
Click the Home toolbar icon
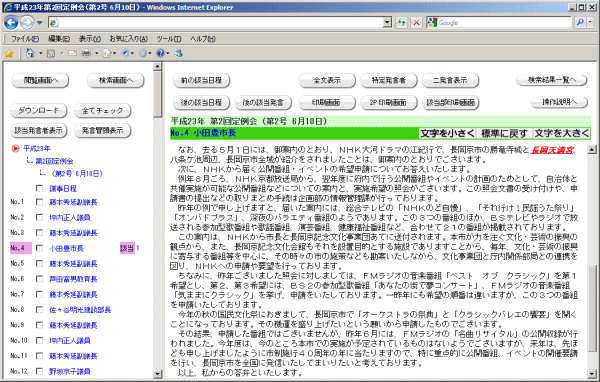(30, 53)
